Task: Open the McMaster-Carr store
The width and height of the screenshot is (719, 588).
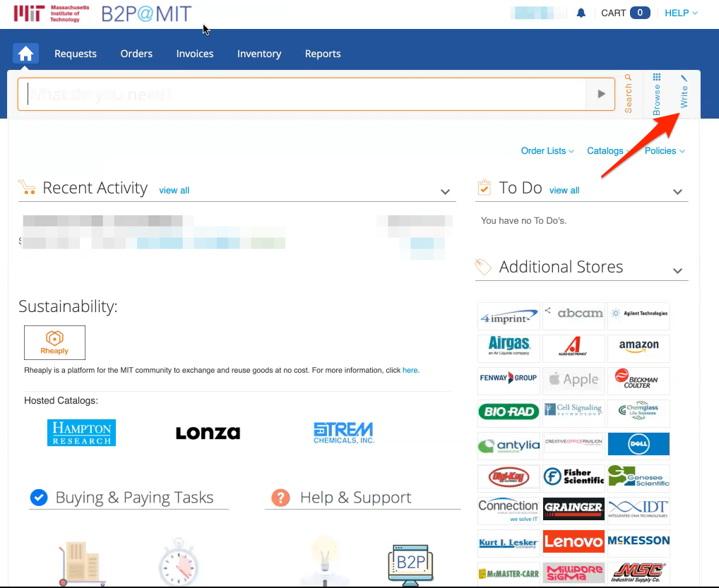Action: (509, 574)
